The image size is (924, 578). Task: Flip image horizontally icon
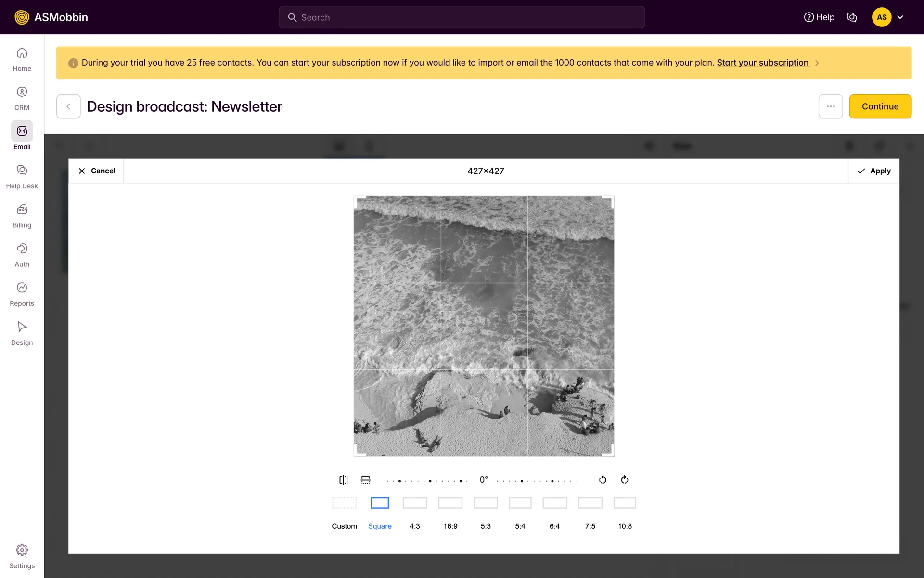(x=343, y=480)
